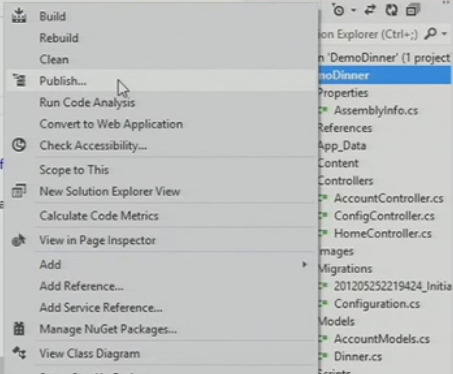Image resolution: width=453 pixels, height=374 pixels.
Task: Click the Sync with Active Document icon
Action: tap(370, 10)
